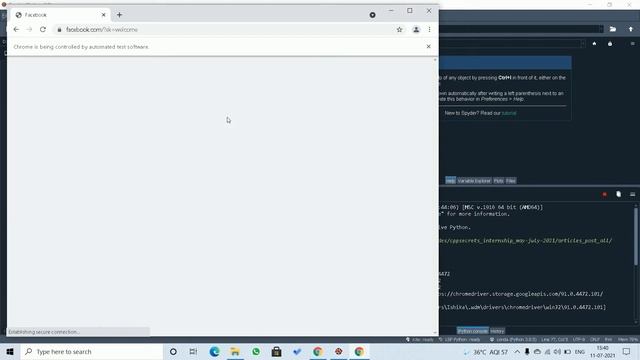This screenshot has height=360, width=640.
Task: Click the Spyder console vertical scrollbar
Action: click(x=636, y=236)
